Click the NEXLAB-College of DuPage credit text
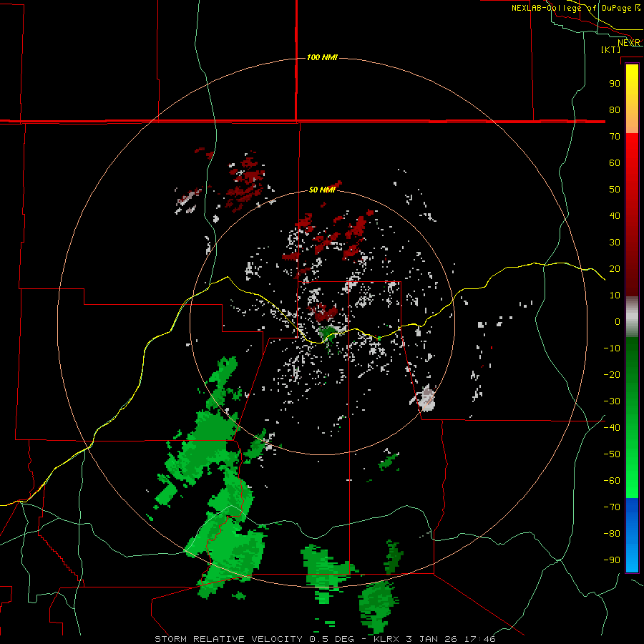This screenshot has width=644, height=644. (x=571, y=8)
